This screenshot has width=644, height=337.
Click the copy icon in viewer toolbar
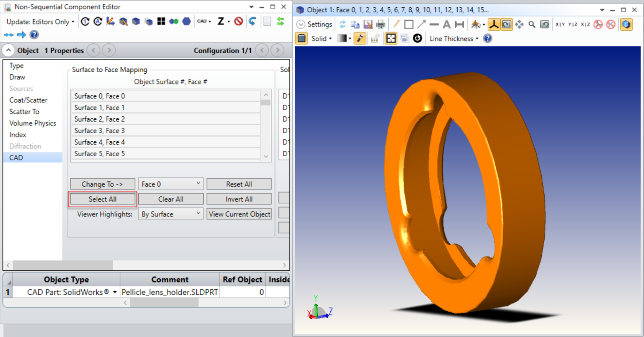pos(355,25)
